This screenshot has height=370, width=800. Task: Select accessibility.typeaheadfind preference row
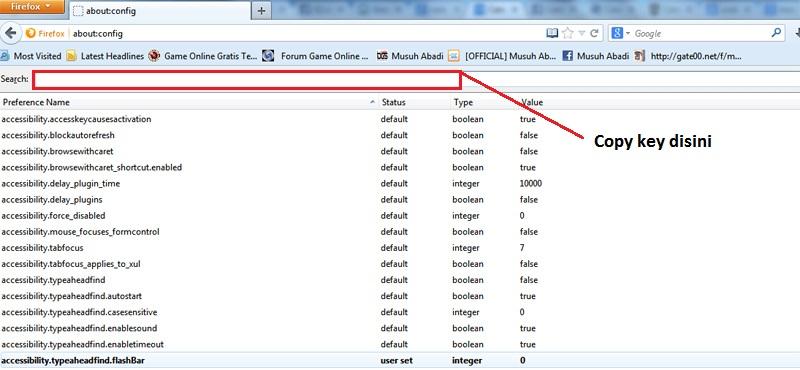400,280
